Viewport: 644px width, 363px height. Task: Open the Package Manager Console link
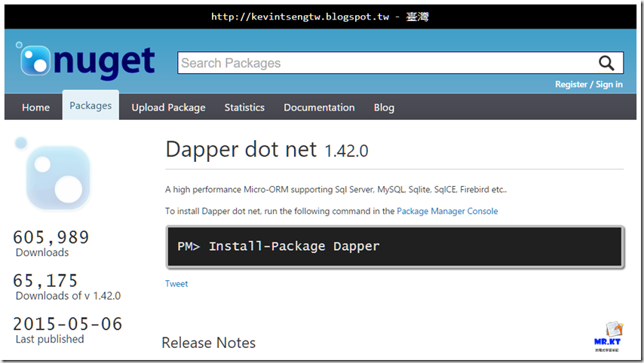447,211
